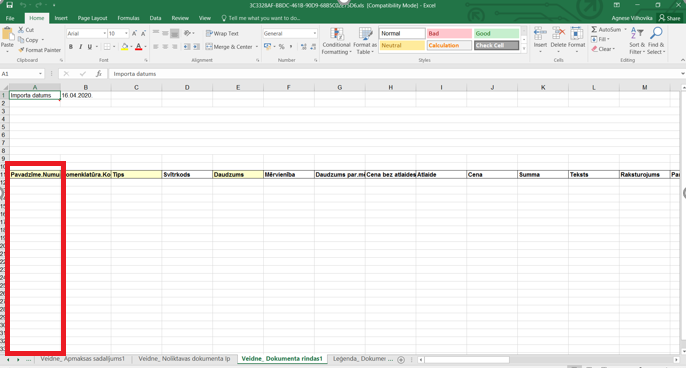Click the Center align icon
The image size is (686, 368).
(x=165, y=47)
